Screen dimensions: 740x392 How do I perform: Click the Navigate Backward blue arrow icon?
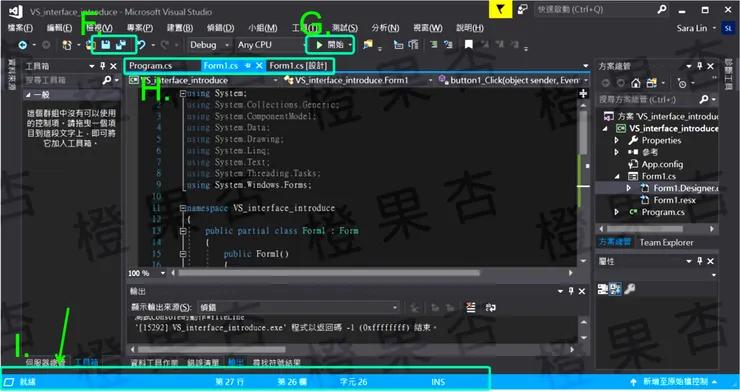point(22,45)
